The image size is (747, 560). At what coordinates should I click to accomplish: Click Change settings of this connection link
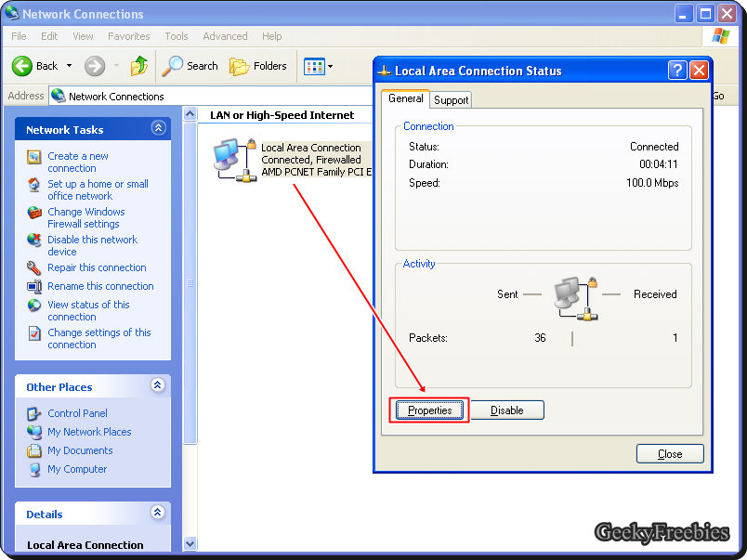click(99, 339)
